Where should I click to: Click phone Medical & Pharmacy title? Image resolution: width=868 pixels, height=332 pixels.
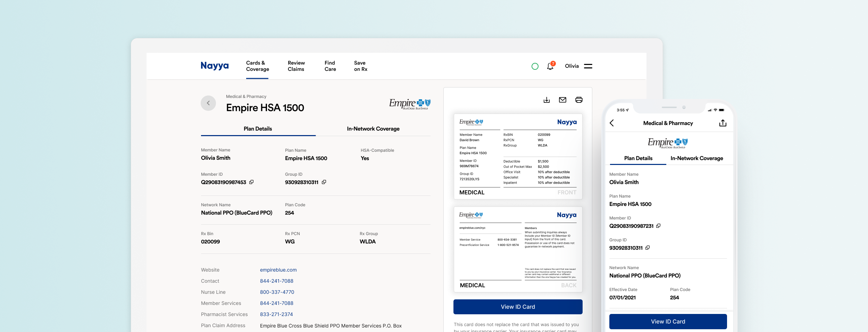(668, 123)
